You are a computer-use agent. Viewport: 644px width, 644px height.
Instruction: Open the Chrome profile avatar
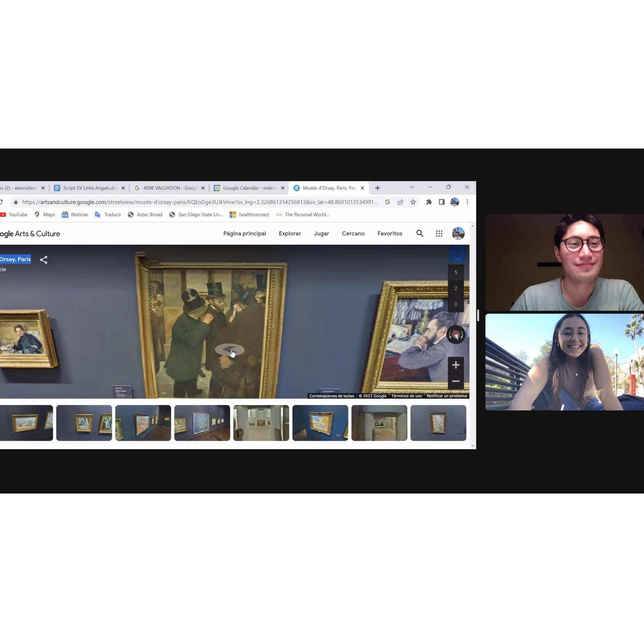coord(455,202)
